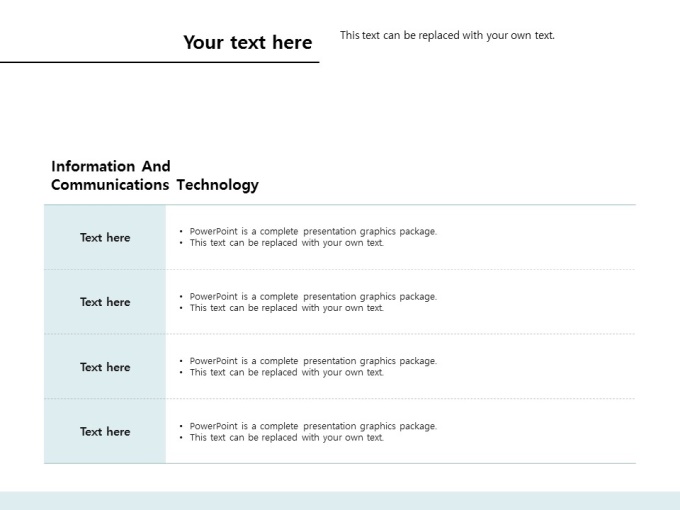This screenshot has height=510, width=680.
Task: Click the first row's "This text can be replaced" bullet
Action: pyautogui.click(x=286, y=243)
